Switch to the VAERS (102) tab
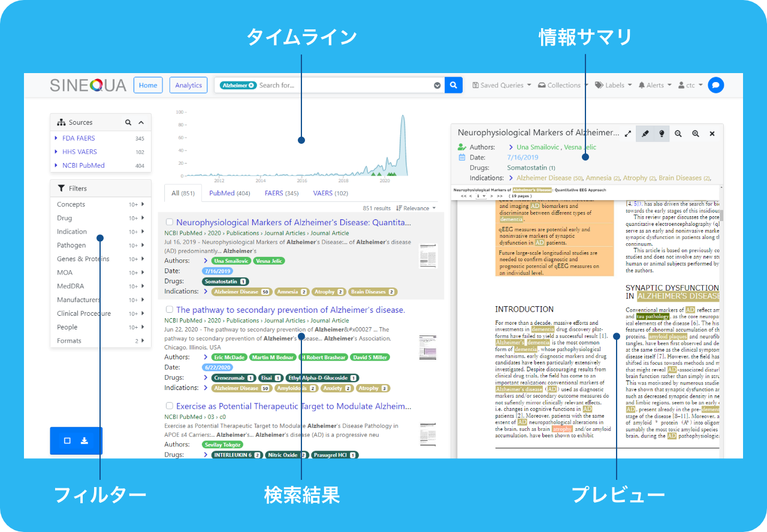This screenshot has width=767, height=532. coord(330,193)
